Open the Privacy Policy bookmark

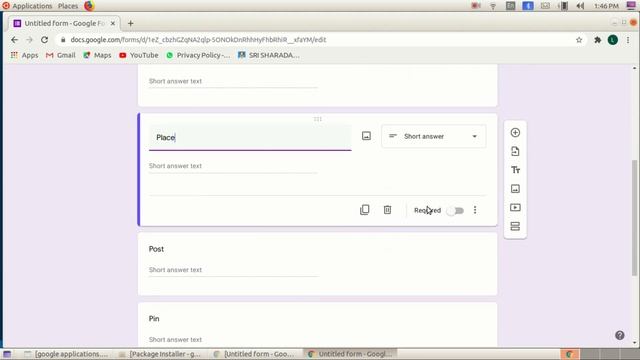click(198, 55)
